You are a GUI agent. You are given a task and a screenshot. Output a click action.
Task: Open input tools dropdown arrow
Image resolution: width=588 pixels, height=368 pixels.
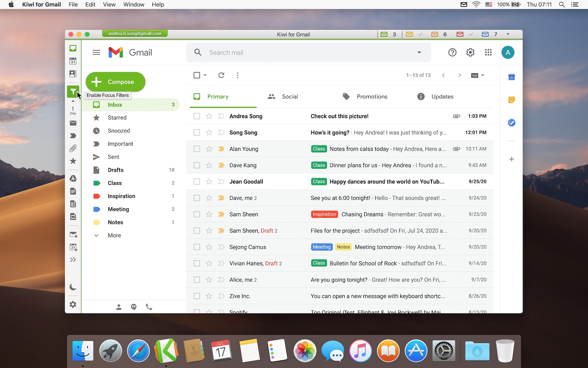[483, 75]
